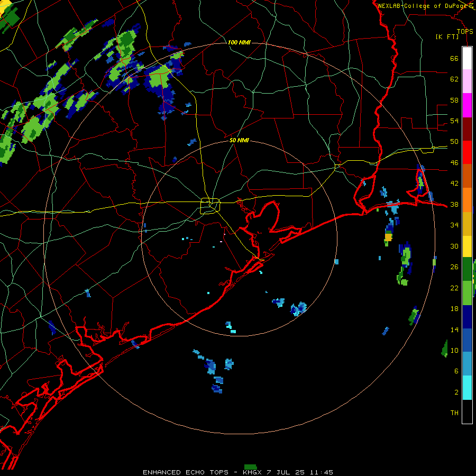The image size is (476, 476).
Task: Click the bright red legend swatch
Action: click(x=467, y=152)
